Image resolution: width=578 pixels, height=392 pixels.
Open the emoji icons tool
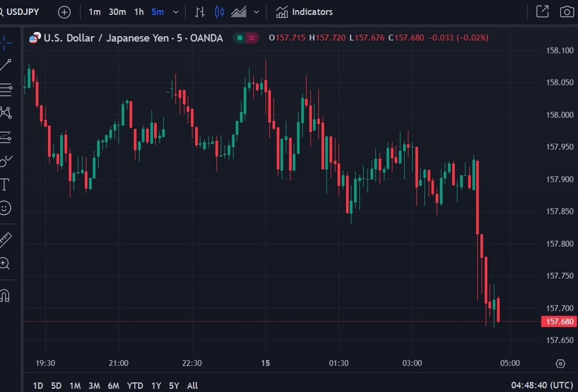[x=5, y=208]
